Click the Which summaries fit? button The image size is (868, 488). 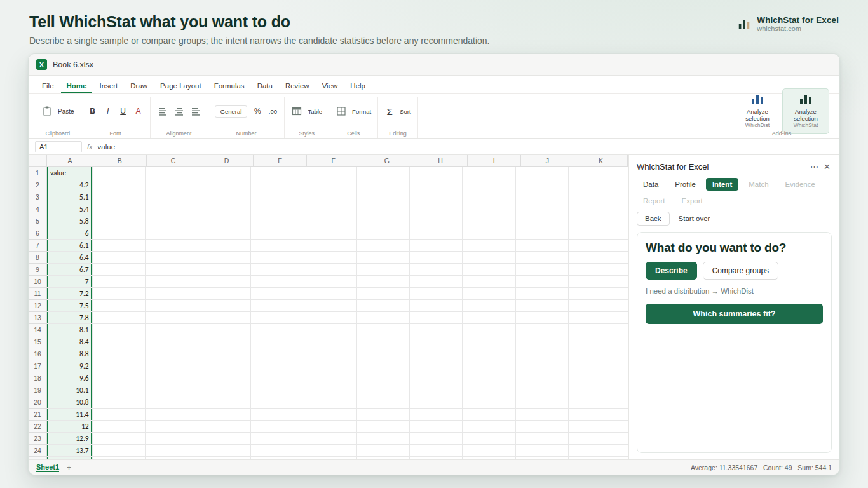click(734, 314)
